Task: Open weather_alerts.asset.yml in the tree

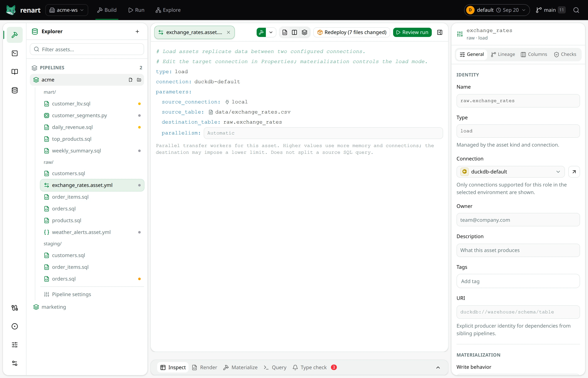Action: click(92, 232)
